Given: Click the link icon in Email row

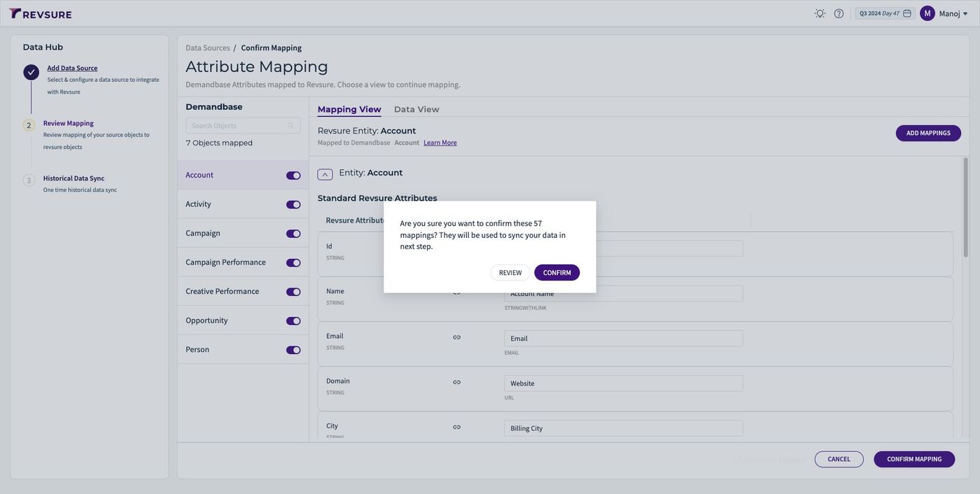Looking at the screenshot, I should coord(457,337).
